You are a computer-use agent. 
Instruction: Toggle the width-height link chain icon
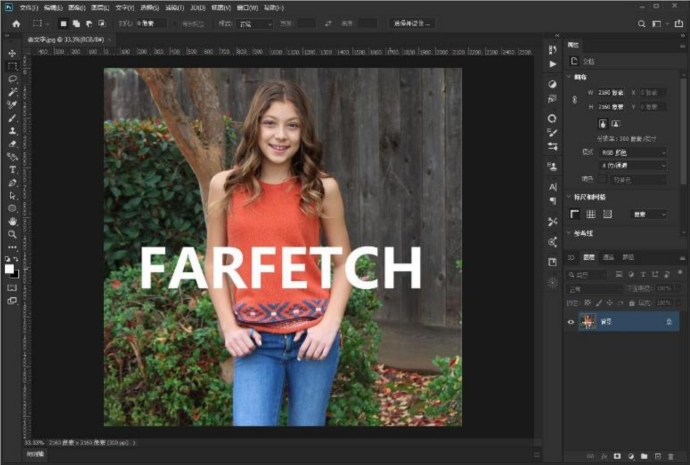coord(574,99)
